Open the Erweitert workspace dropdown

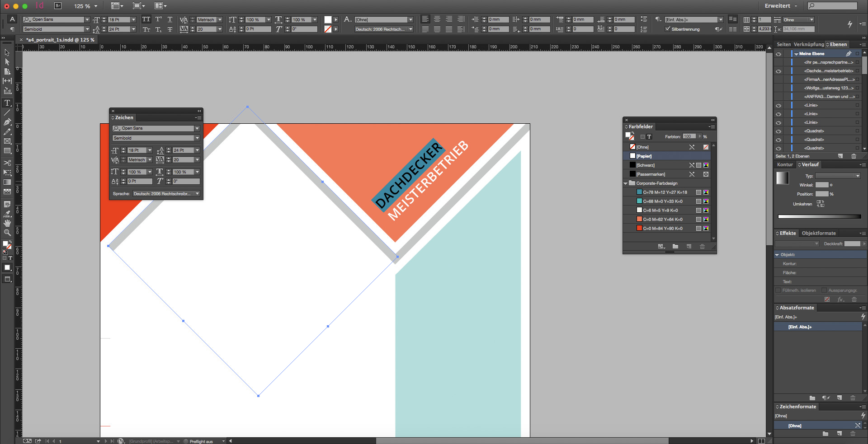[x=781, y=6]
